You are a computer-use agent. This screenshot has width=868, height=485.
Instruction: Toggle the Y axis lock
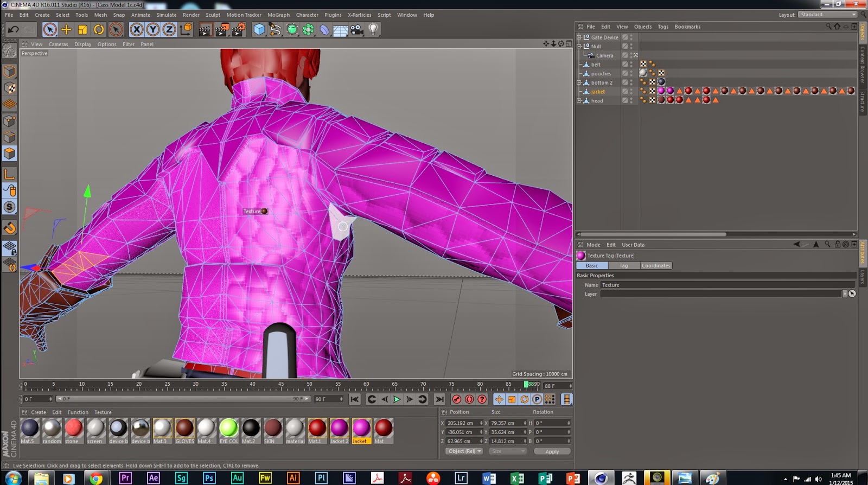153,29
